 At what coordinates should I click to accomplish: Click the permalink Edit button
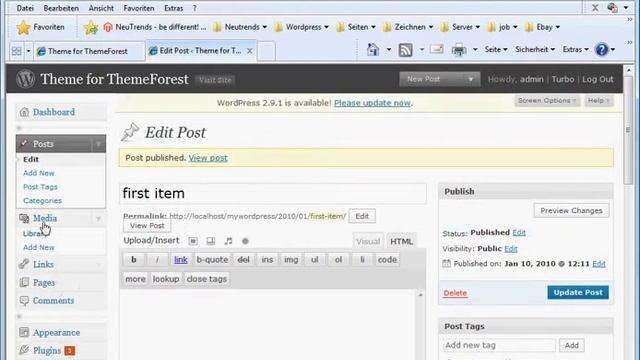362,216
